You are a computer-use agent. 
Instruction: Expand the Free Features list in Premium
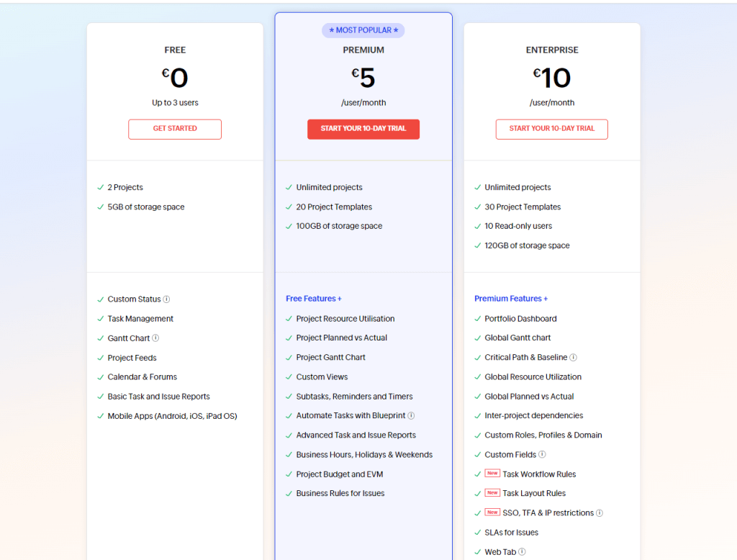click(314, 298)
